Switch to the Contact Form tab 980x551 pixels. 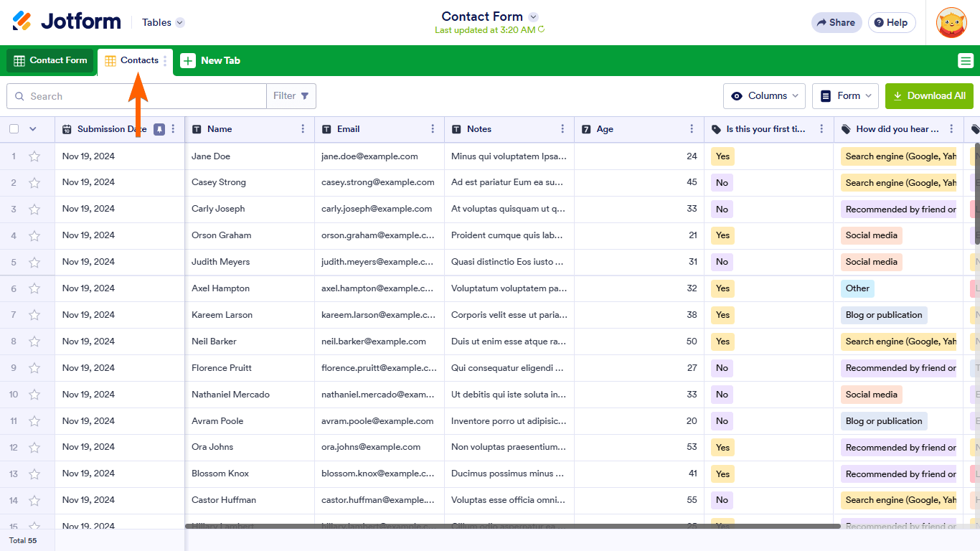(x=50, y=61)
